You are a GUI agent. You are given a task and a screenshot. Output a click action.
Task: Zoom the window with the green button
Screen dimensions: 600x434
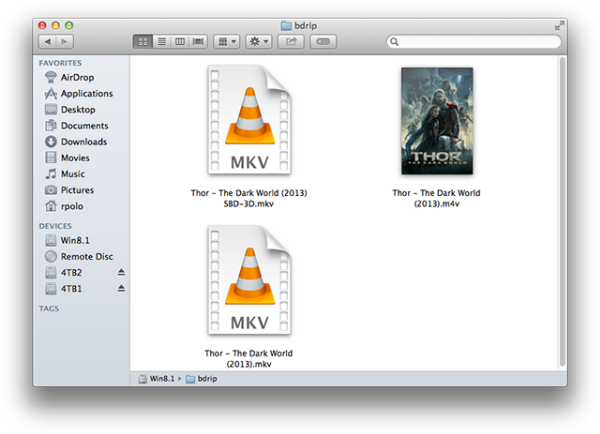[x=69, y=25]
